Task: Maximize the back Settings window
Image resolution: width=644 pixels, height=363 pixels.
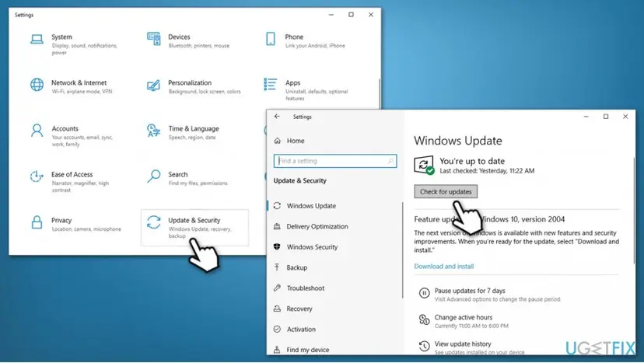Action: pos(351,14)
